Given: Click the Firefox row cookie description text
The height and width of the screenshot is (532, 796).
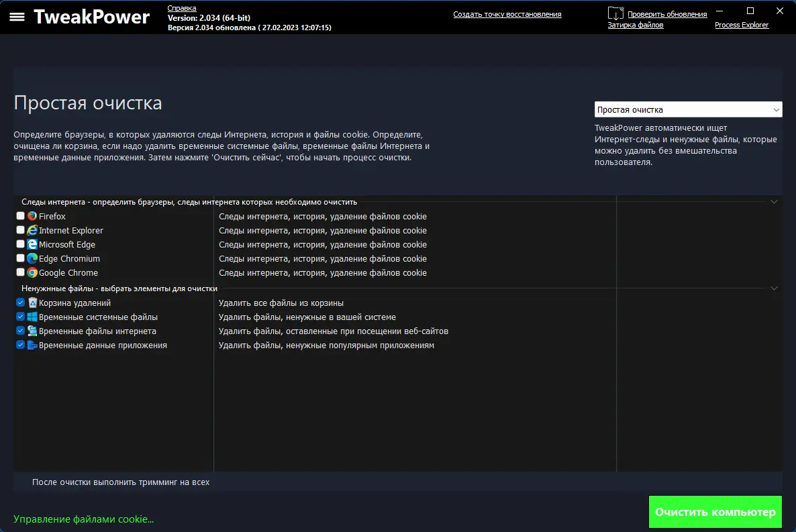Looking at the screenshot, I should click(323, 216).
